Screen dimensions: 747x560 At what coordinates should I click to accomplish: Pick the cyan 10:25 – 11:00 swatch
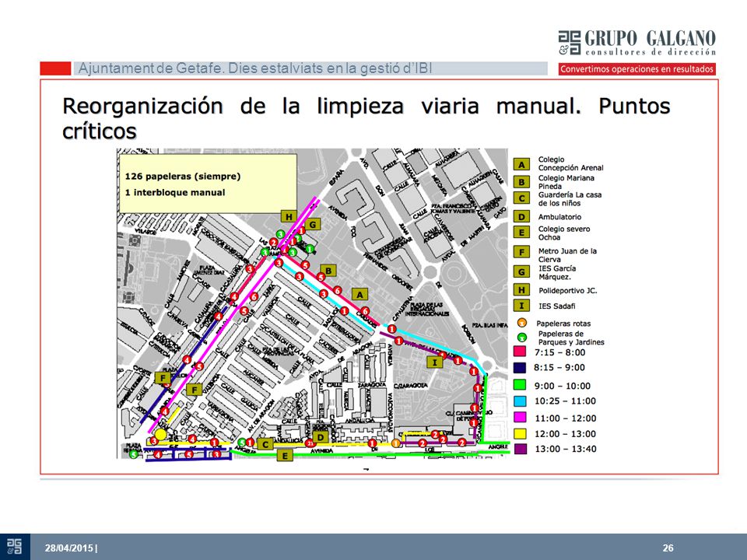coord(520,401)
